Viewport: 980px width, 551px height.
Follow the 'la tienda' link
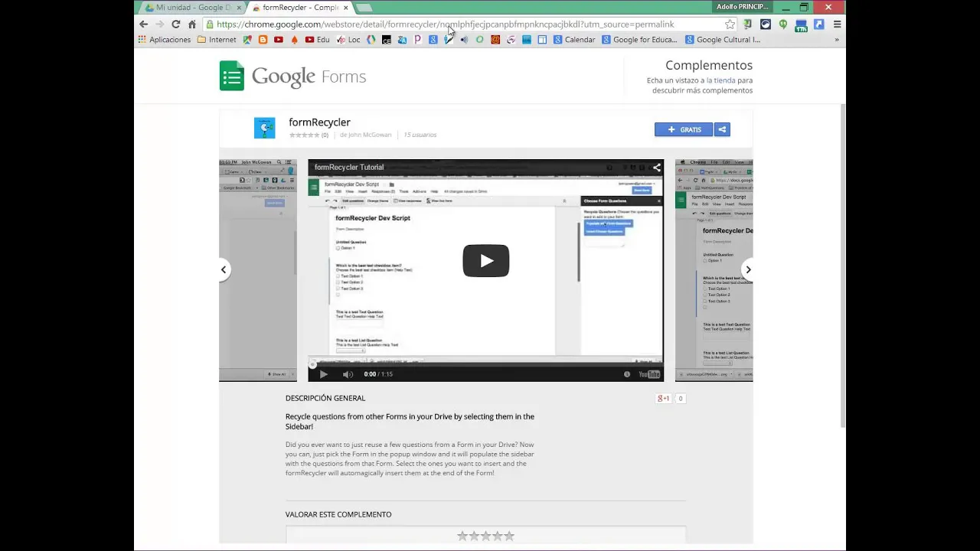click(x=720, y=80)
